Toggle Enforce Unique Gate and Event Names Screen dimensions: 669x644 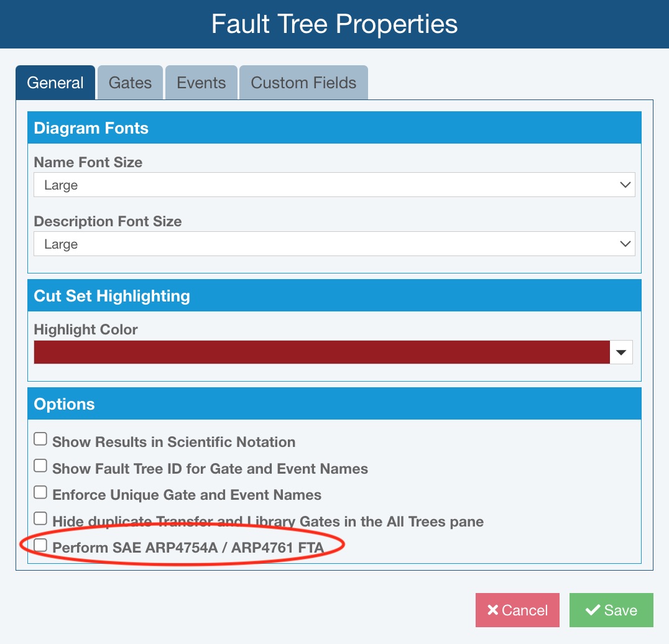(x=40, y=492)
